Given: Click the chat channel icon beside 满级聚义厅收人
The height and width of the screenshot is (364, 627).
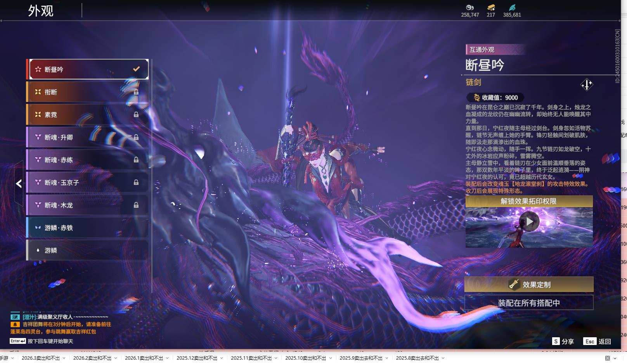Looking at the screenshot, I should coord(15,317).
